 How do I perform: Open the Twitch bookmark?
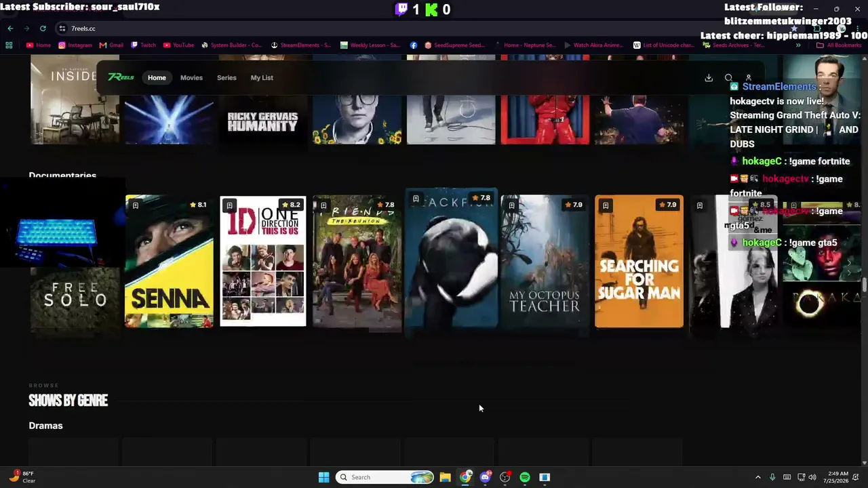[x=143, y=45]
